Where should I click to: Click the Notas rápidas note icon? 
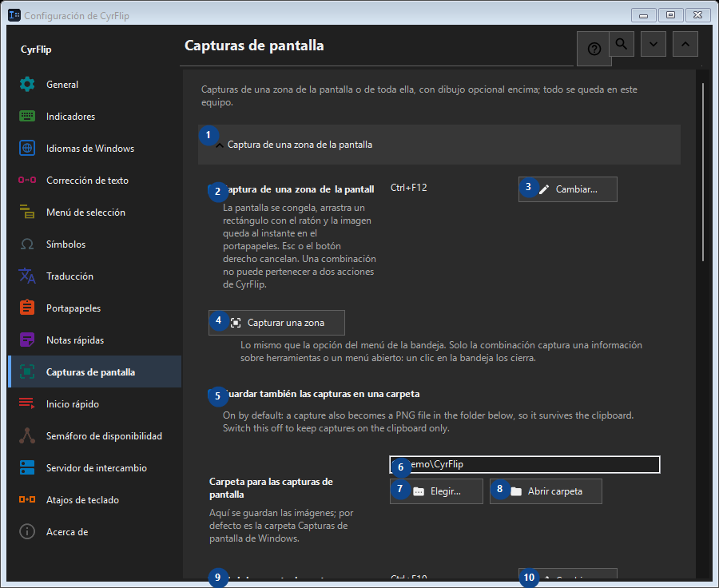(x=27, y=340)
